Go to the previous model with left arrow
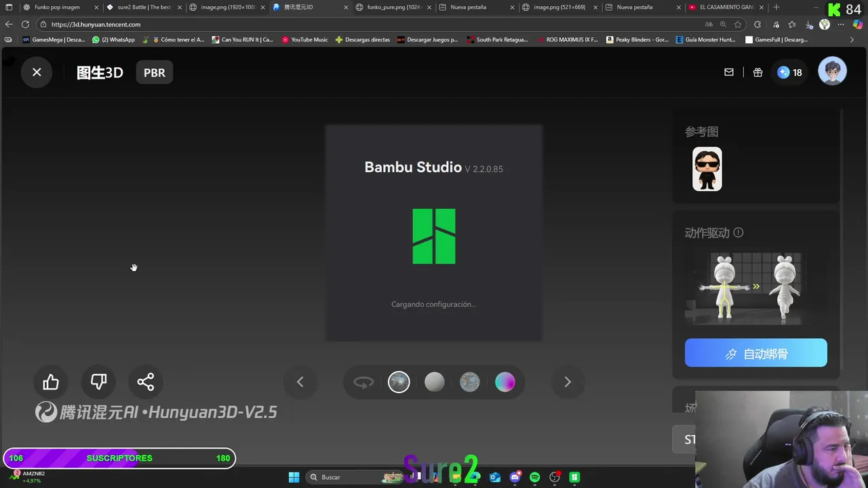868x488 pixels. (x=300, y=382)
